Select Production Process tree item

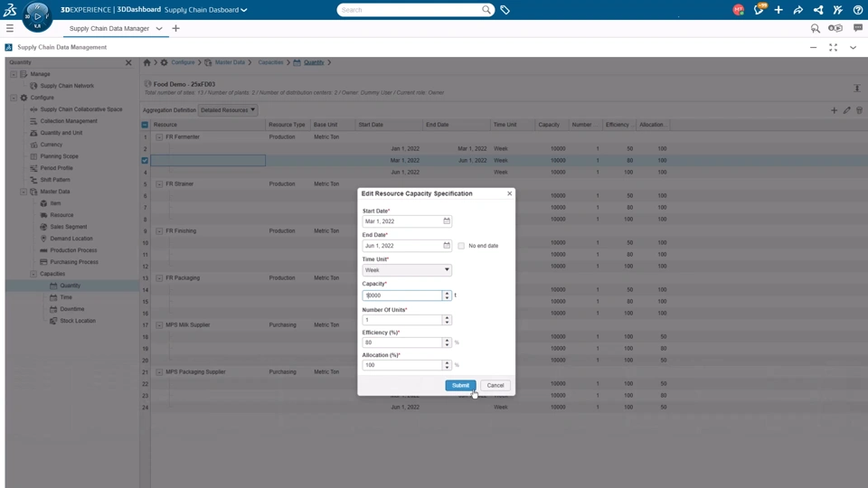pos(73,250)
